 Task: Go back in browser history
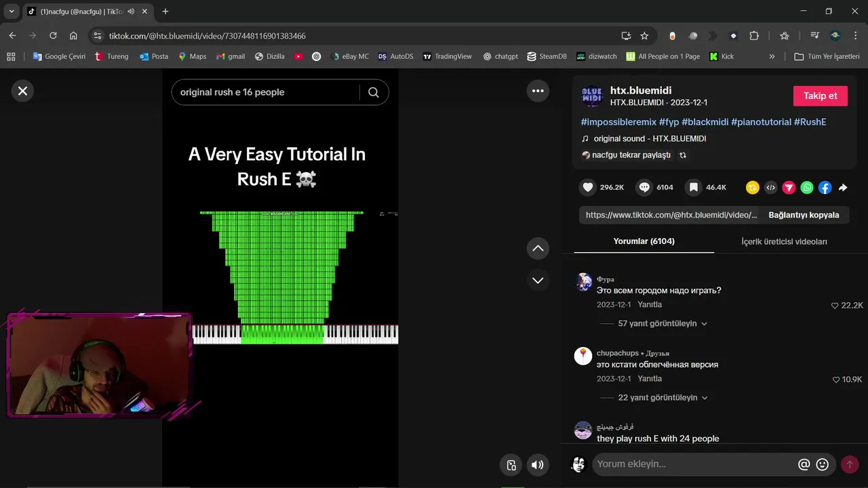tap(12, 36)
